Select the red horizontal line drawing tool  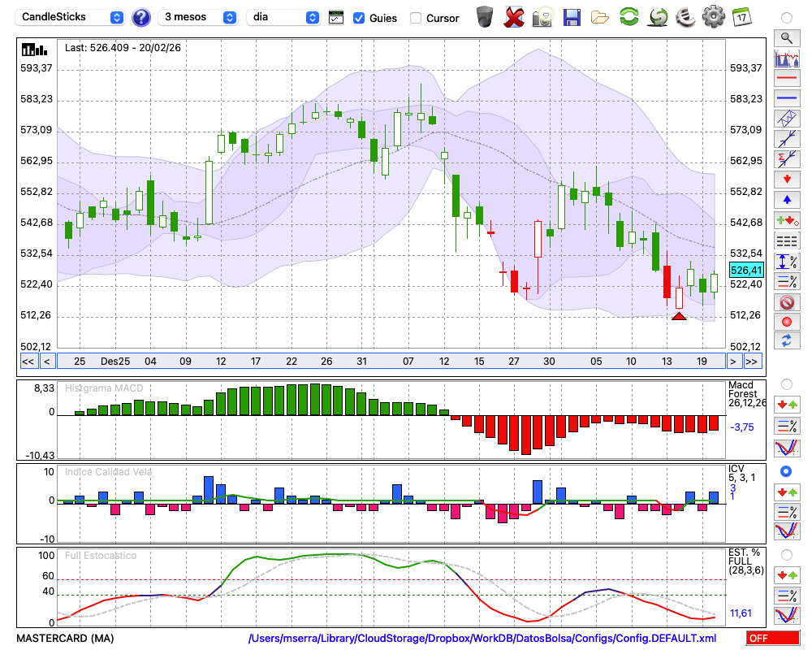click(786, 79)
